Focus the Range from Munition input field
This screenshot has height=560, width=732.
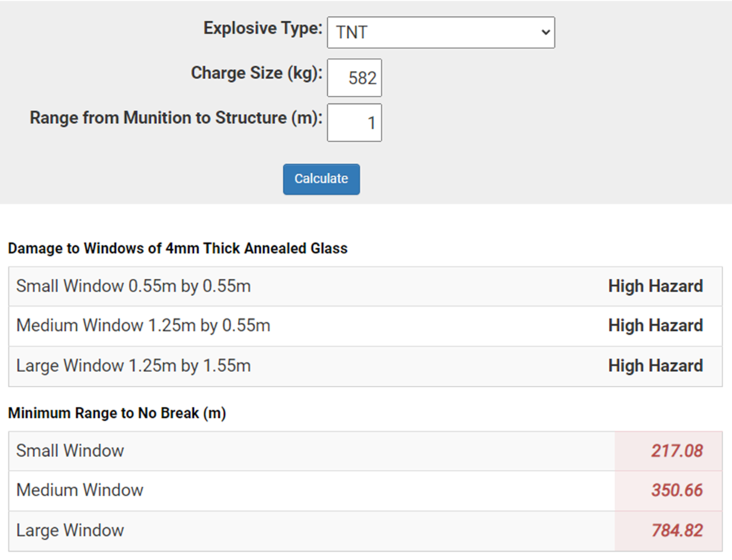[x=354, y=123]
